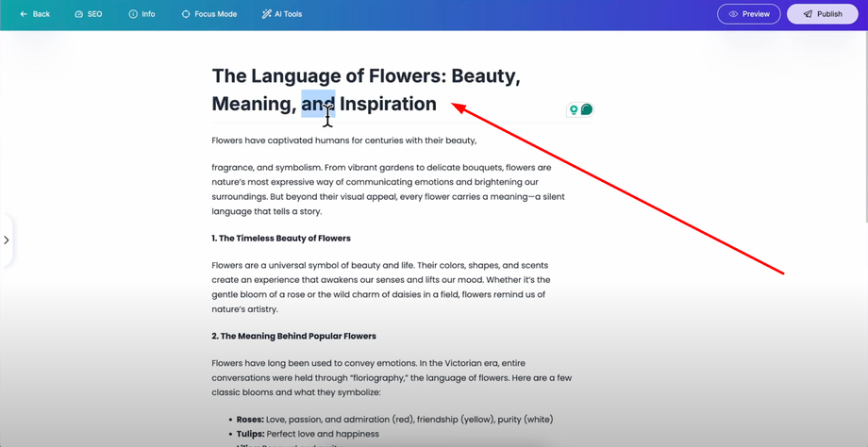Click the Info circle icon

[133, 14]
